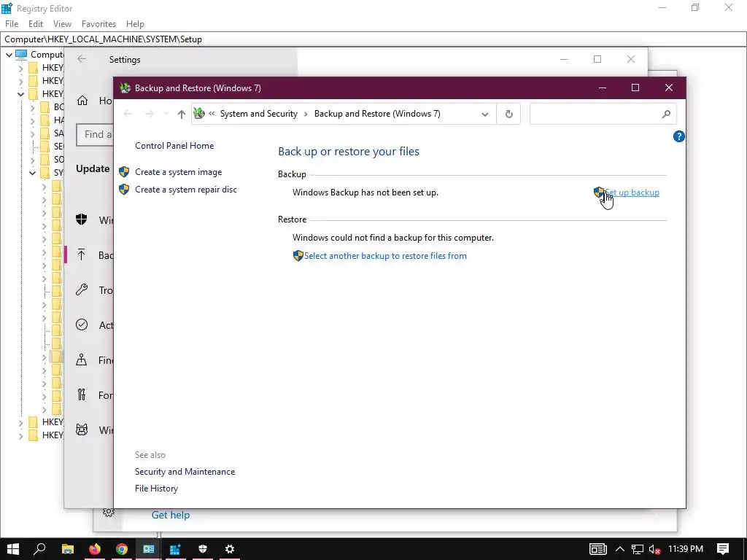Click the Windows Insider cat icon in Settings
747x560 pixels.
pos(82,429)
